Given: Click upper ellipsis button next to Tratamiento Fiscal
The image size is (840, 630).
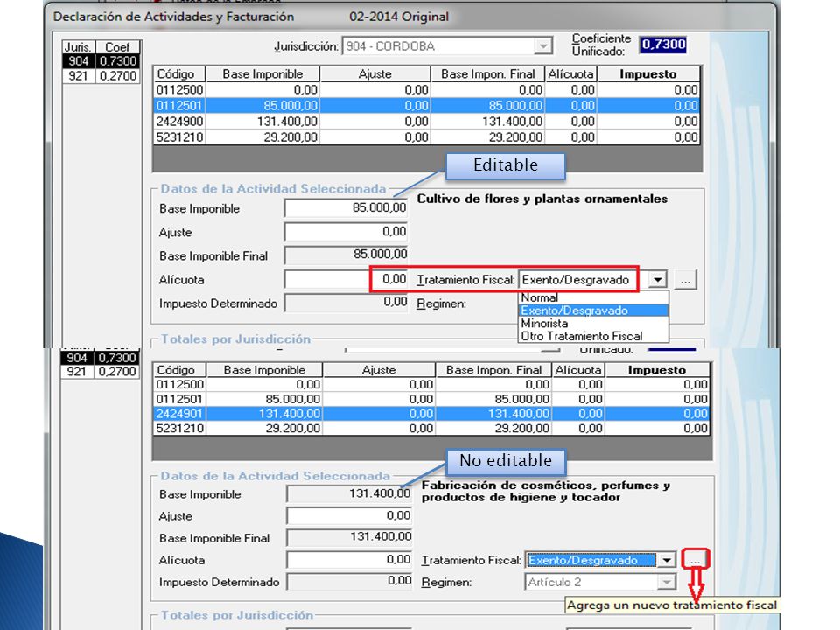Looking at the screenshot, I should point(685,280).
